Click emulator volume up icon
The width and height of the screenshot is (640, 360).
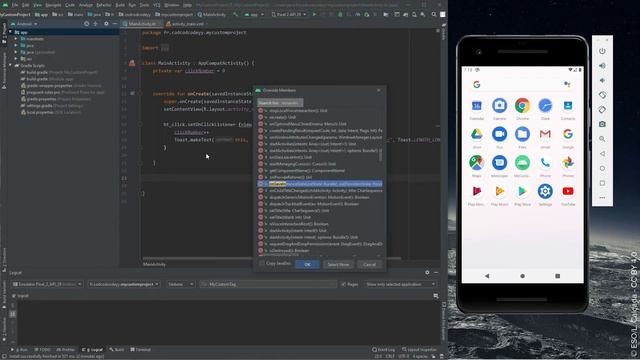click(602, 66)
